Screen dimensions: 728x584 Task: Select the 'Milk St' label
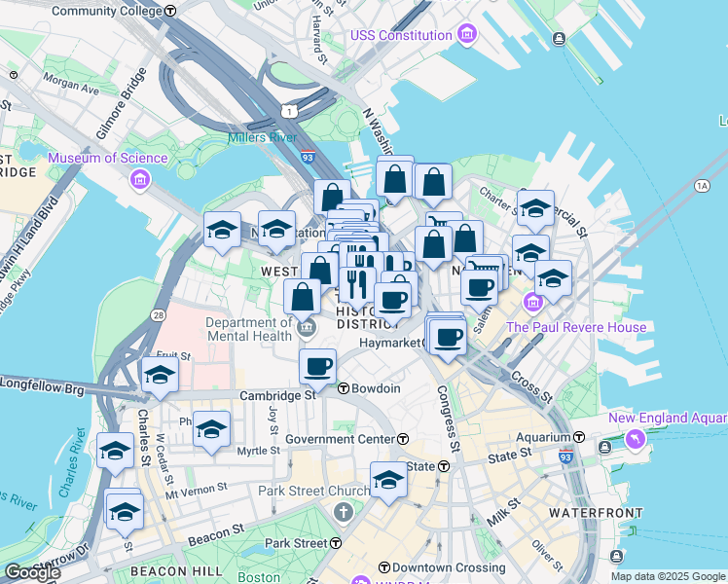click(x=504, y=513)
